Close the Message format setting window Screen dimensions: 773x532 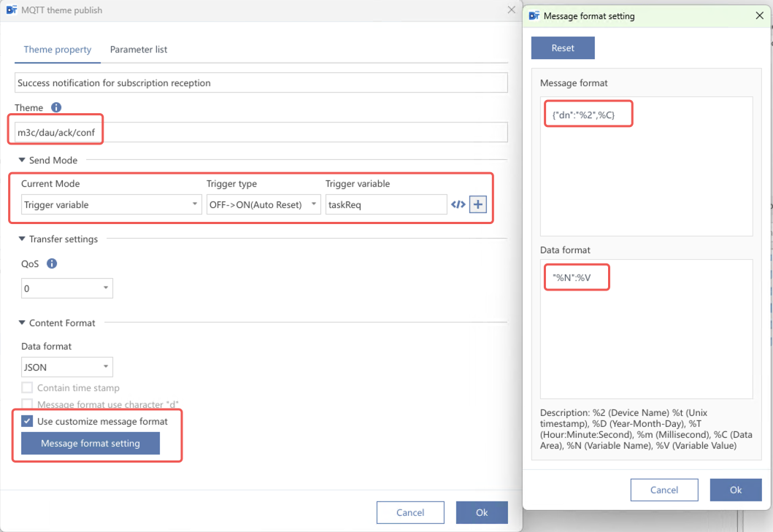coord(760,15)
